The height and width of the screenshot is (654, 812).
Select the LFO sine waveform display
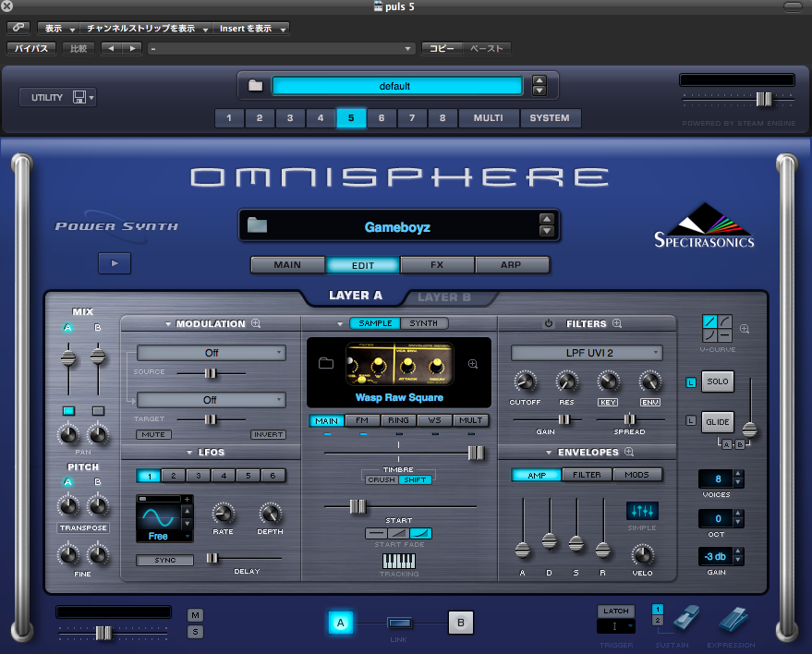coord(159,517)
